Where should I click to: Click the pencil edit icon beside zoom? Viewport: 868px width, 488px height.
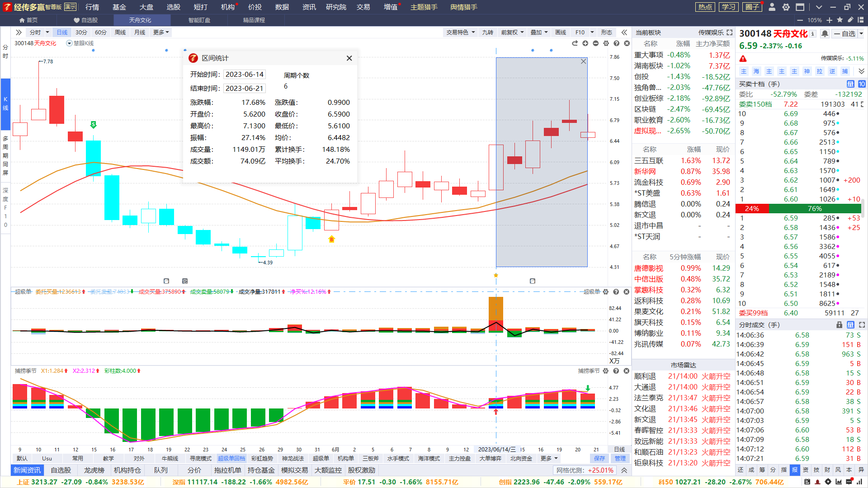(850, 20)
